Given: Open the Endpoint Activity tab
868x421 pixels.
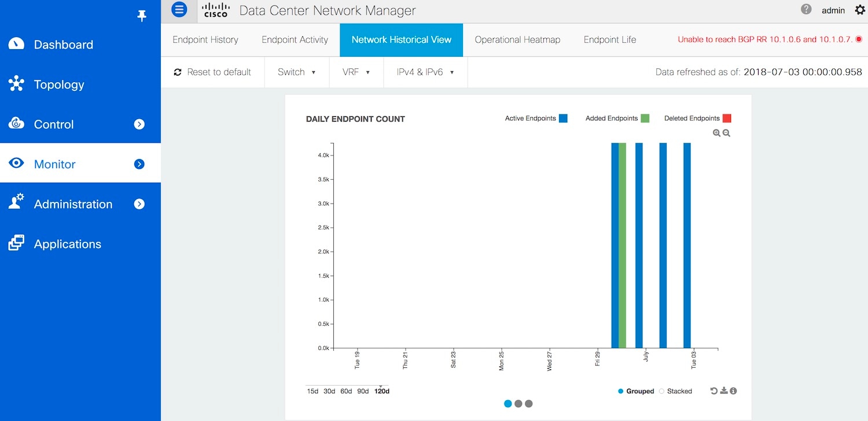Looking at the screenshot, I should click(x=295, y=40).
